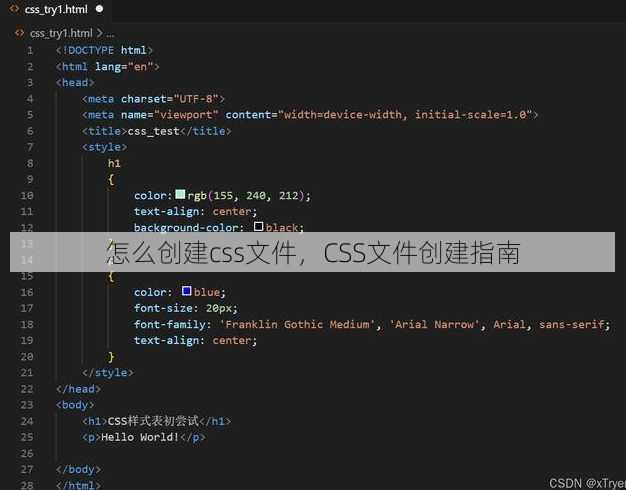
Task: Click the h1 selector on line 8
Action: tap(114, 163)
